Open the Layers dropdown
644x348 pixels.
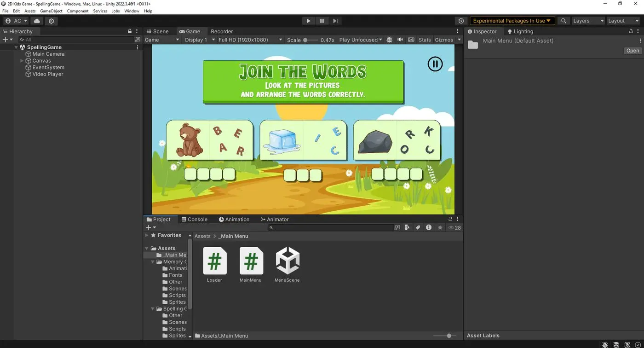(x=588, y=21)
